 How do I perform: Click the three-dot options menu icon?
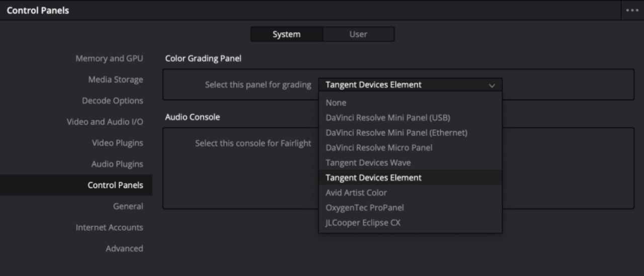click(x=632, y=10)
